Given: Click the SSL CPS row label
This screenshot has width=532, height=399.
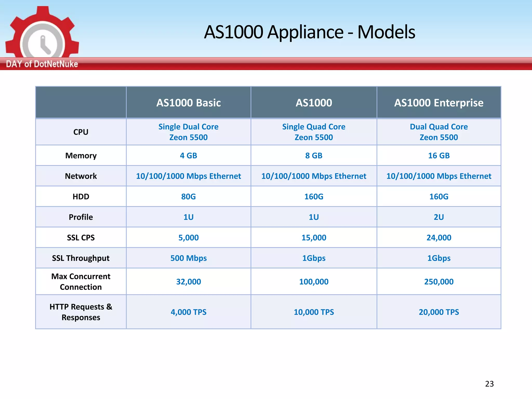Looking at the screenshot, I should pyautogui.click(x=81, y=237).
